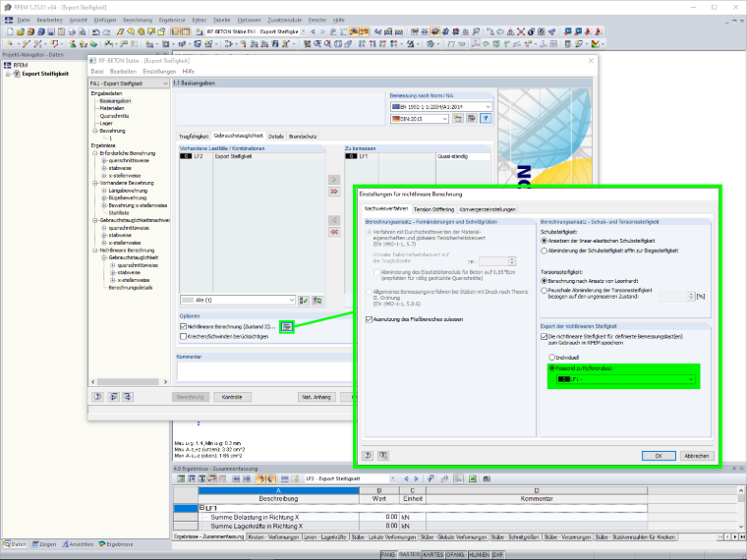
Task: Export the results table to Excel
Action: click(x=472, y=478)
